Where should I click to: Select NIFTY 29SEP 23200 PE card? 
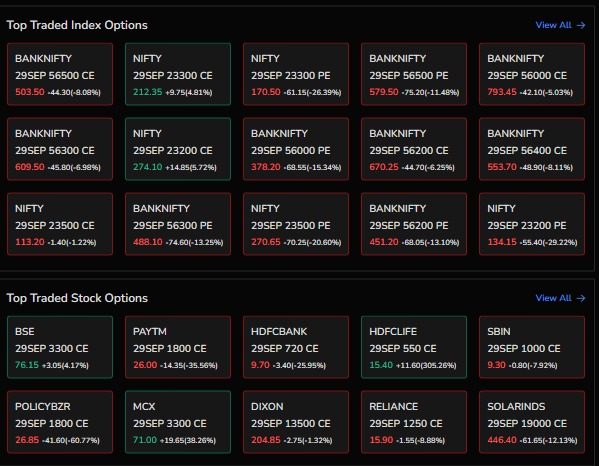(532, 224)
